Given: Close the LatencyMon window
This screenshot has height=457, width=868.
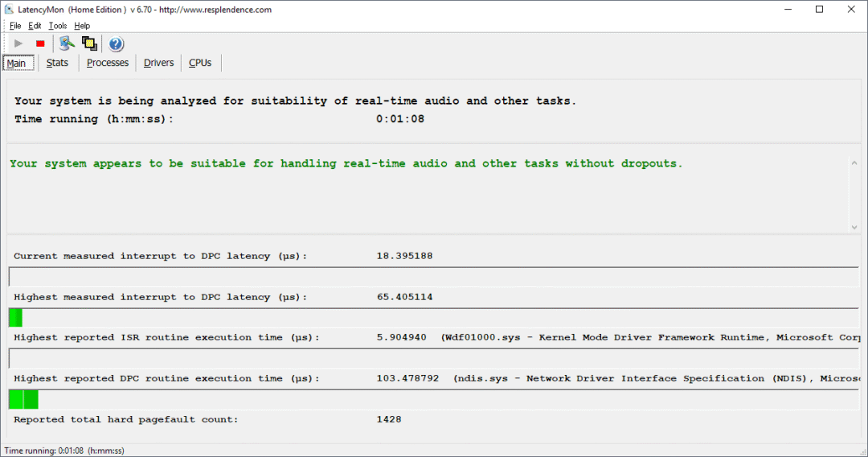Looking at the screenshot, I should pos(851,10).
